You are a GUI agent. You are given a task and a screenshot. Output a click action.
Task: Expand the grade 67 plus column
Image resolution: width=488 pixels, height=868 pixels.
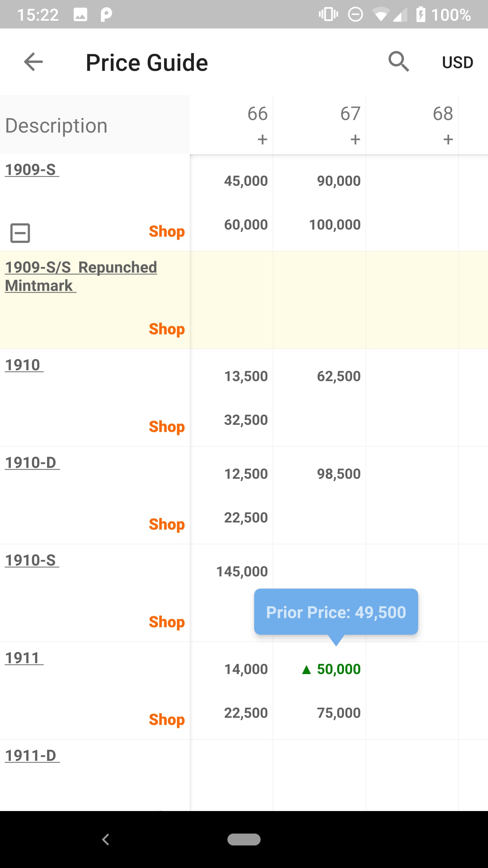click(x=355, y=139)
